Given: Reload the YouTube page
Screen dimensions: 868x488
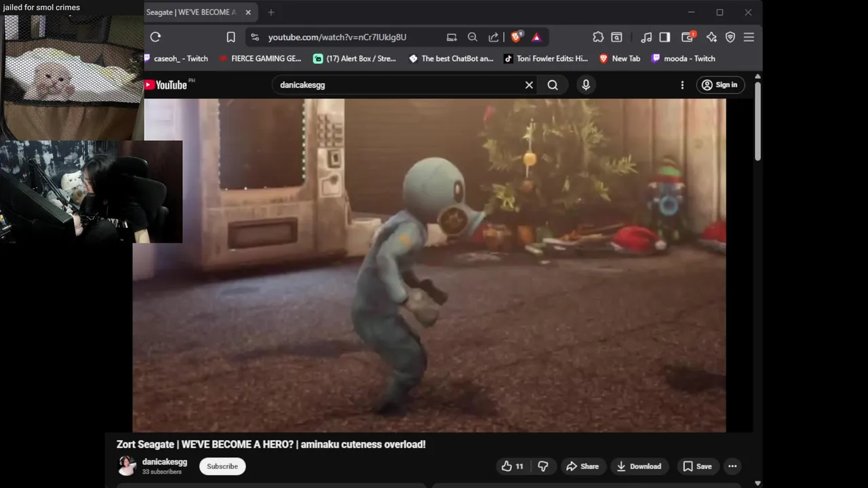Looking at the screenshot, I should [x=156, y=37].
